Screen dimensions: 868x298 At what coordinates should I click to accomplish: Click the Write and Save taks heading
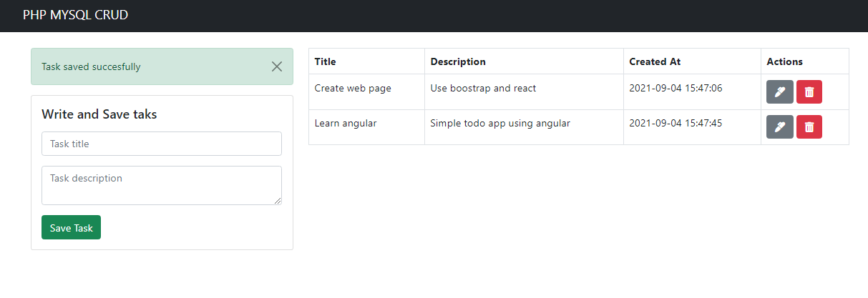pyautogui.click(x=99, y=114)
